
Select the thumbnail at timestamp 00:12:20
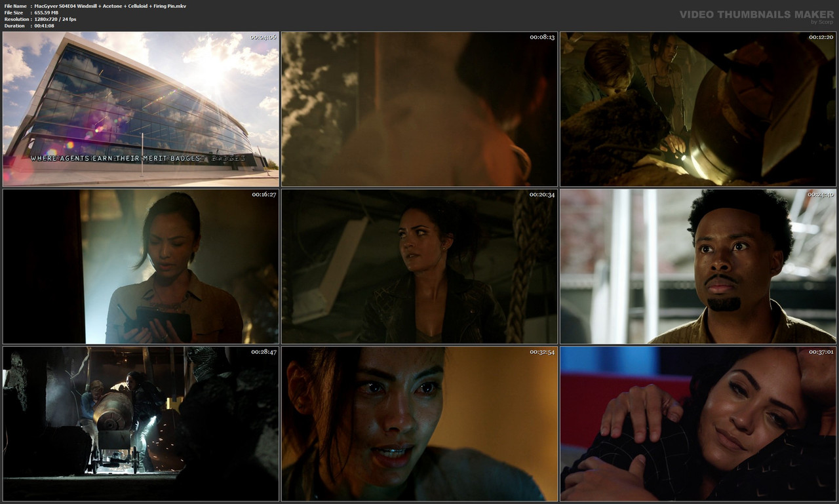click(698, 109)
